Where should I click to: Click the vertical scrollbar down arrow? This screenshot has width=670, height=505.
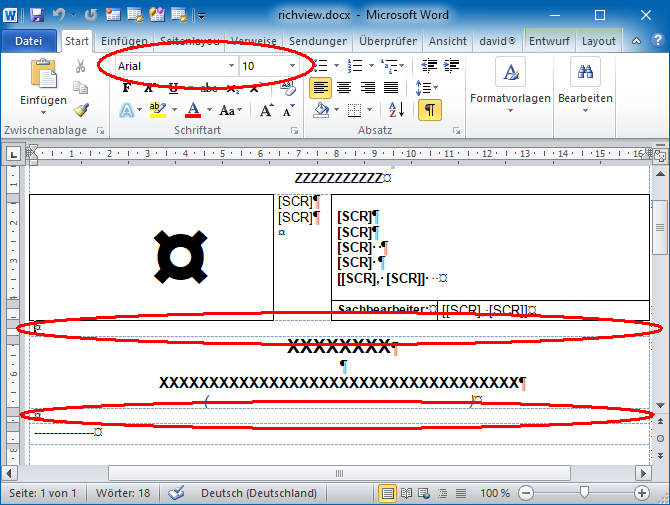(x=660, y=405)
